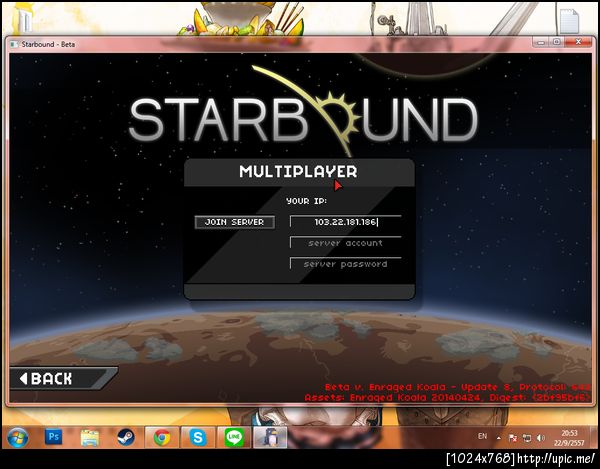Open Skype from the taskbar

198,437
